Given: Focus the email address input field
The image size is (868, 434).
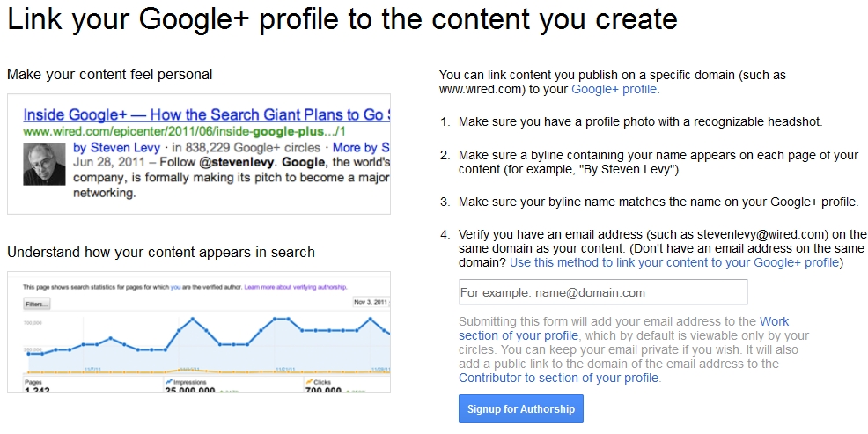Looking at the screenshot, I should [x=603, y=292].
